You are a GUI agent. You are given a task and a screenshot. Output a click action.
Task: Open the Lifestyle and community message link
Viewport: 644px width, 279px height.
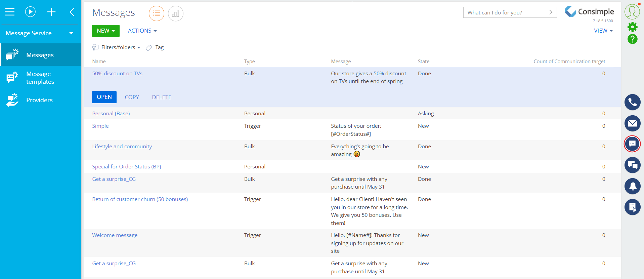point(122,147)
